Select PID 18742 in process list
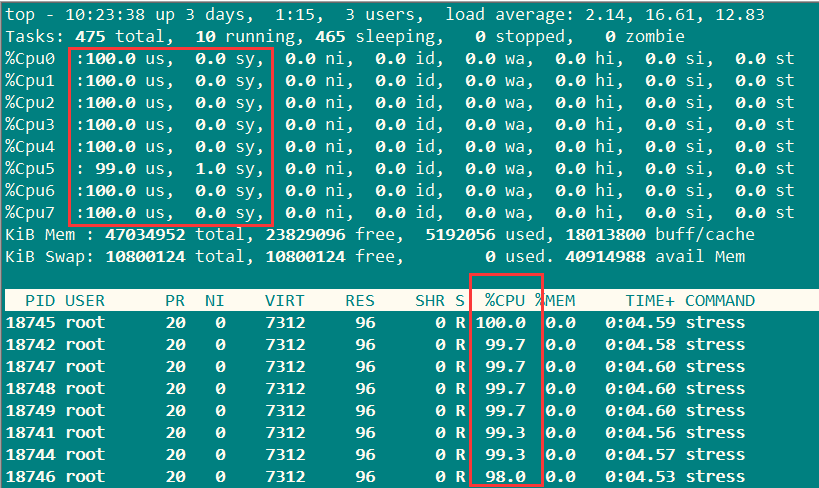This screenshot has height=488, width=819. (x=29, y=344)
